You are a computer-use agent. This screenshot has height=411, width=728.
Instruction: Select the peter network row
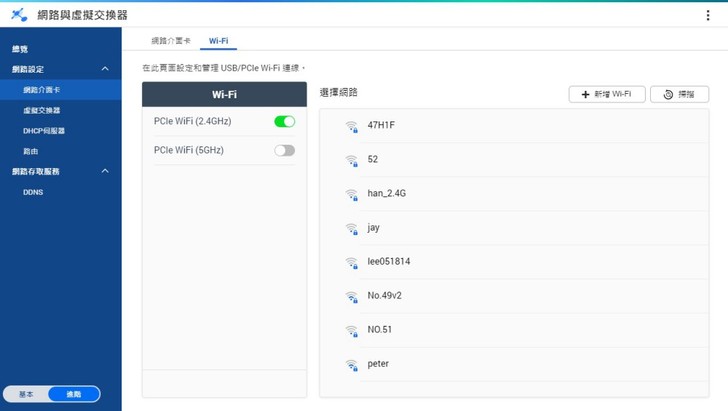point(515,365)
